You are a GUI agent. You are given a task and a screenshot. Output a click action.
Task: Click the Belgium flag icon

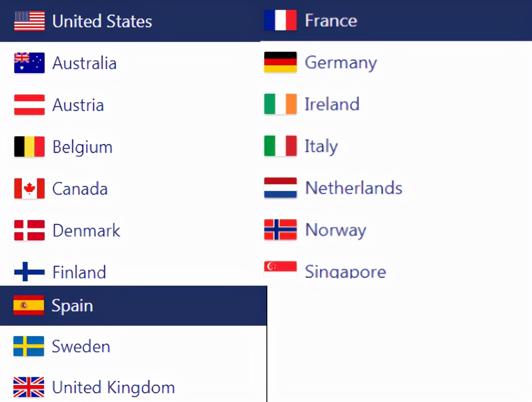(x=29, y=147)
